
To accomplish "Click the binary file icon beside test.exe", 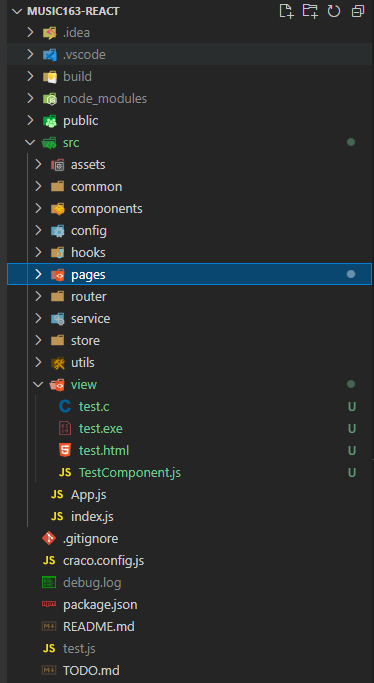I will (x=65, y=428).
